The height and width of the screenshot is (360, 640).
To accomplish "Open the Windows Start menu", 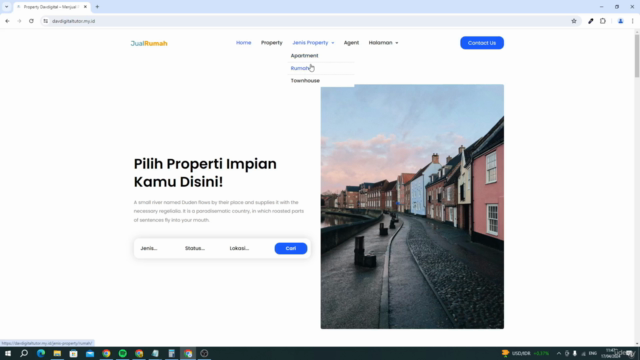I will click(8, 353).
